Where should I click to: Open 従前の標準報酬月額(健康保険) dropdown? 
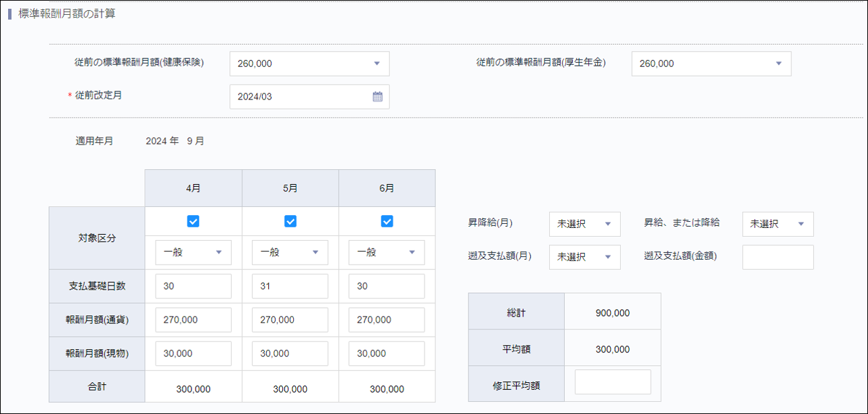(x=309, y=64)
